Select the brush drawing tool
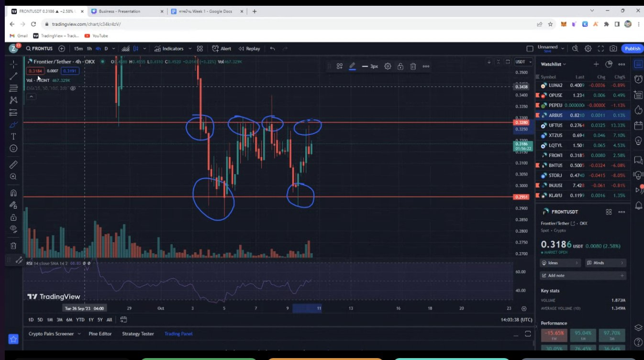 pyautogui.click(x=13, y=124)
